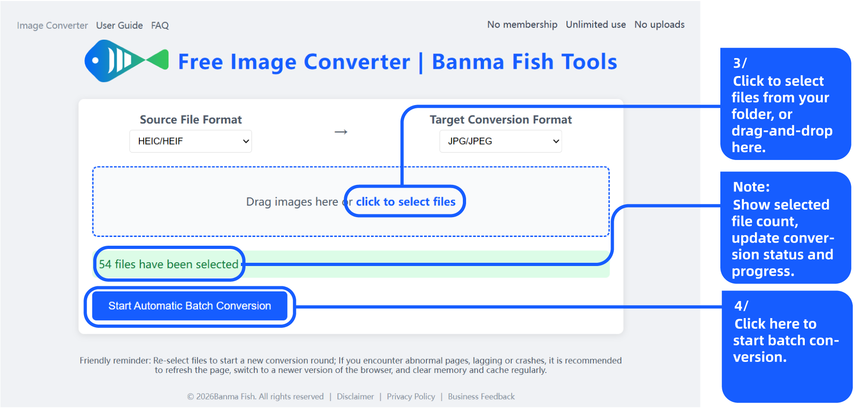Open the Privacy Policy footer link
The image size is (868, 408).
(x=411, y=396)
